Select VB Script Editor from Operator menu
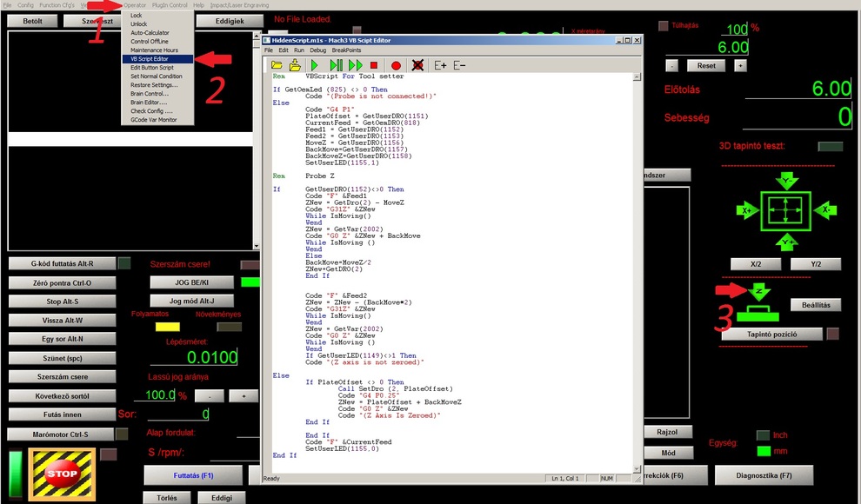 click(x=150, y=59)
